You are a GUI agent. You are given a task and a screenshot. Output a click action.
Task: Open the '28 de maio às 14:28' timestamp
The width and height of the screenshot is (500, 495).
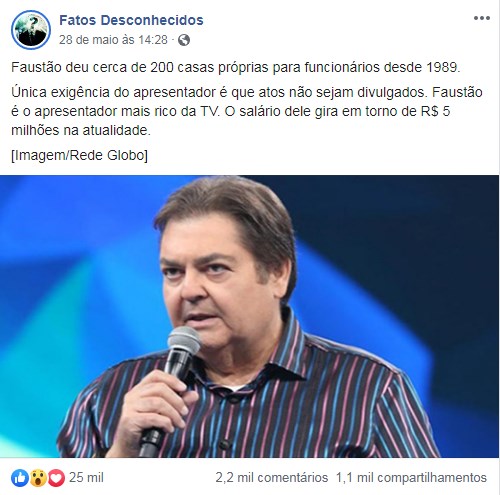[113, 40]
